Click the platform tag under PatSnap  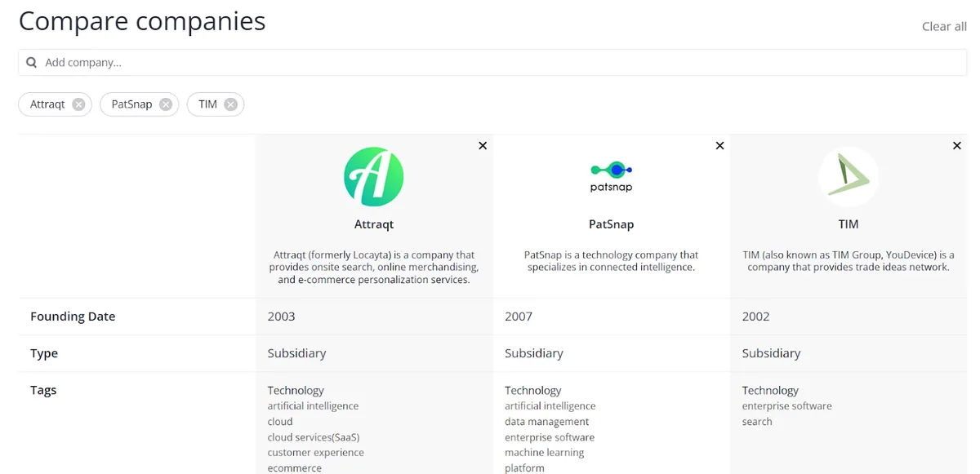[524, 468]
